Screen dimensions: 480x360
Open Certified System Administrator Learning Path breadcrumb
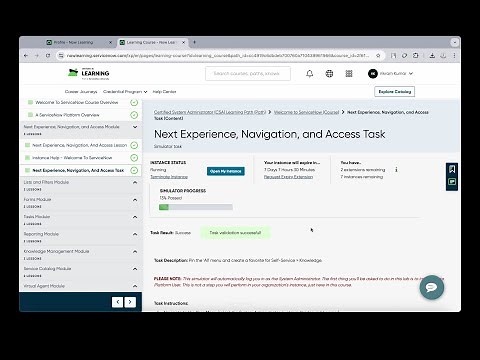point(210,112)
